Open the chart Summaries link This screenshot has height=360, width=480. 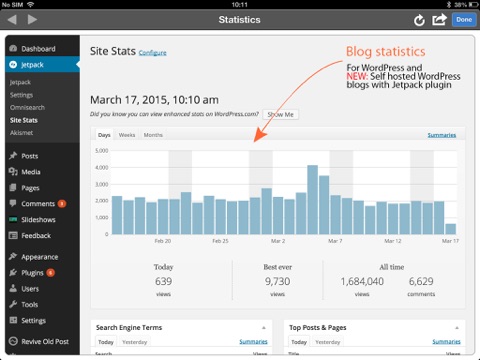(x=442, y=135)
